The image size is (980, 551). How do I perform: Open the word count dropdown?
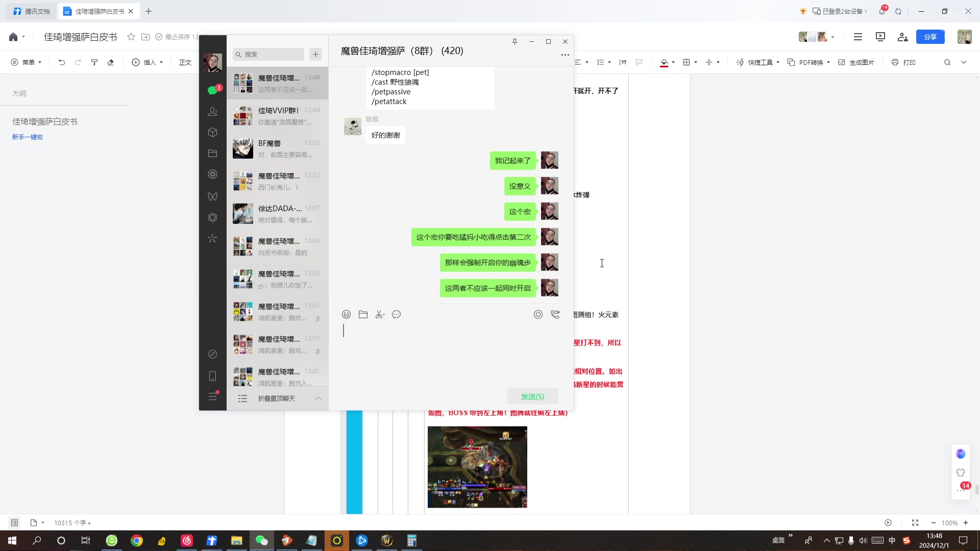72,523
